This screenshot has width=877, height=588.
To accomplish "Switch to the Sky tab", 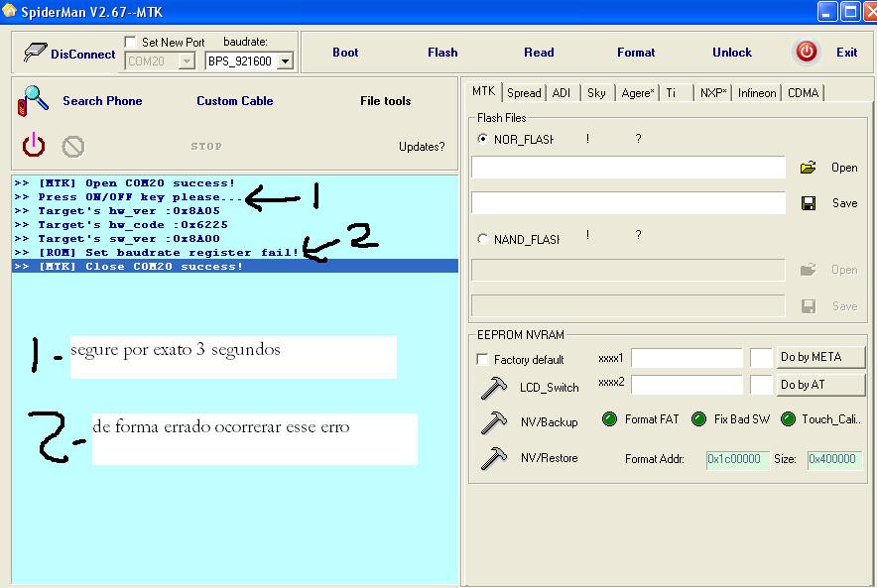I will pos(596,93).
